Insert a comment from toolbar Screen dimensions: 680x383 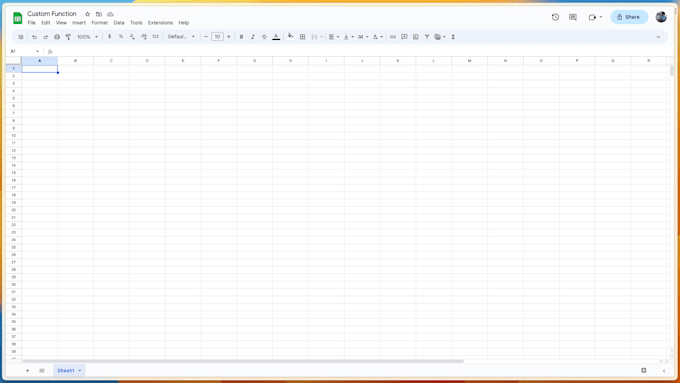tap(404, 37)
